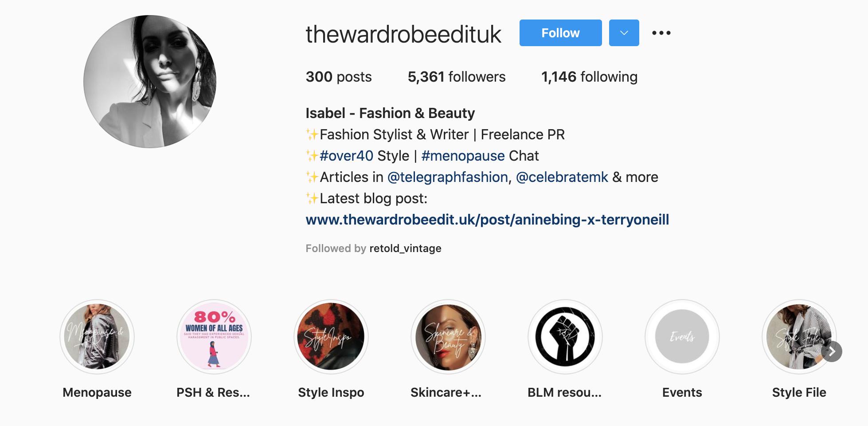The height and width of the screenshot is (426, 868).
Task: Click the #menopause hashtag
Action: 463,156
